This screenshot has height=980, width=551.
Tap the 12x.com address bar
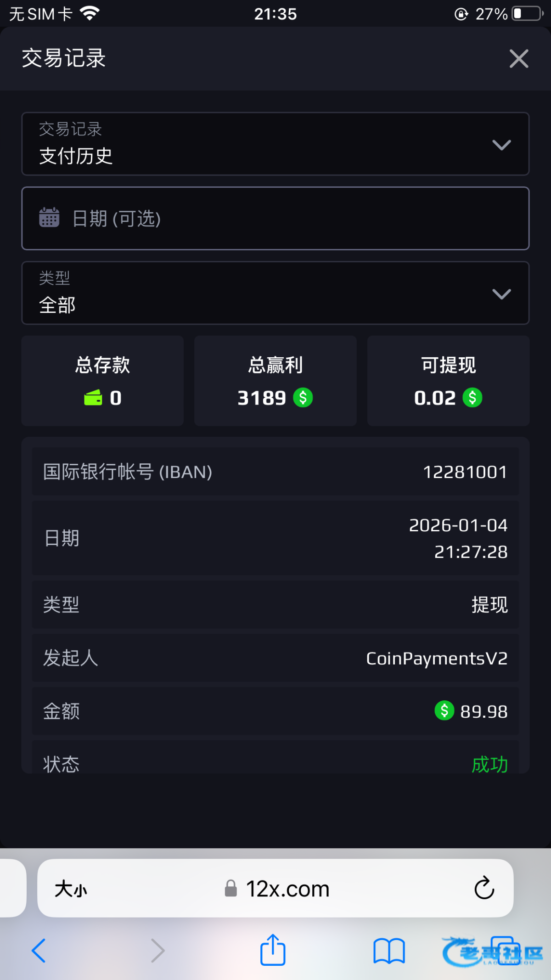tap(287, 889)
